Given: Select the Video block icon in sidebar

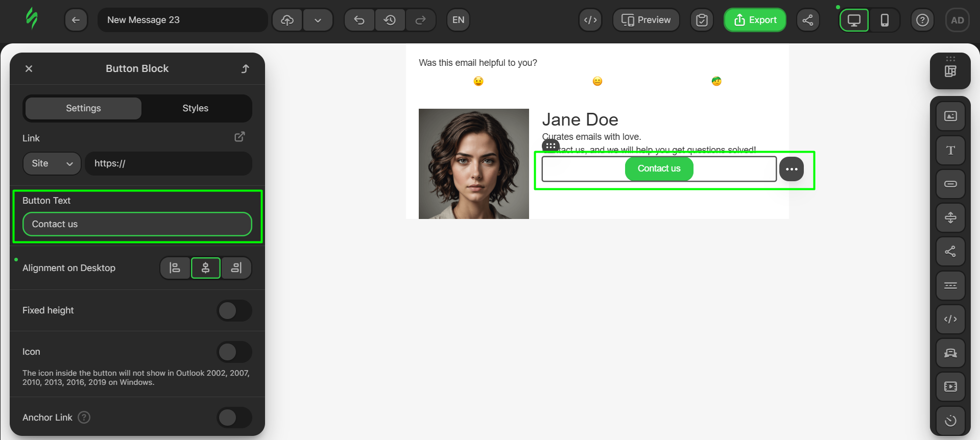Looking at the screenshot, I should [950, 386].
